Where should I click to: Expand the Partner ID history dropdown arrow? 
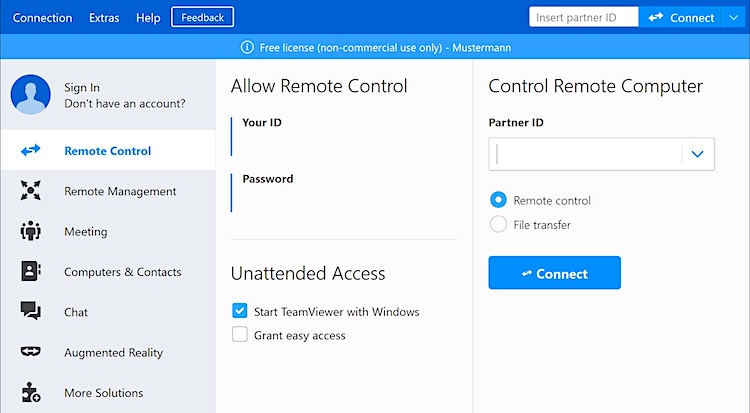coord(697,154)
